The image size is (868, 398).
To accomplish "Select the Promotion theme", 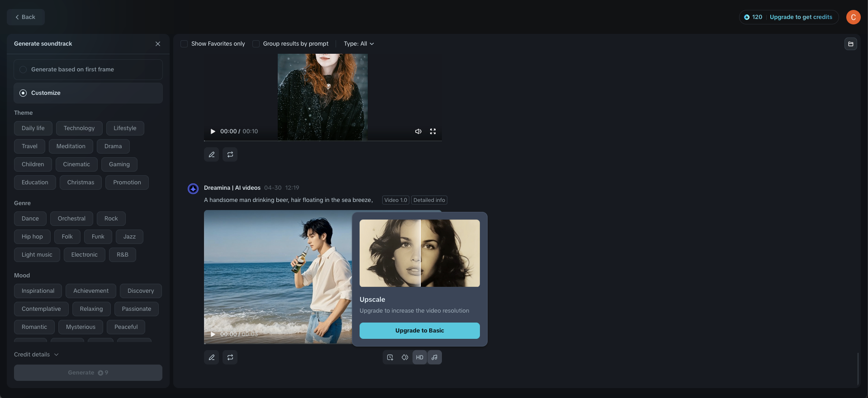I will click(127, 183).
